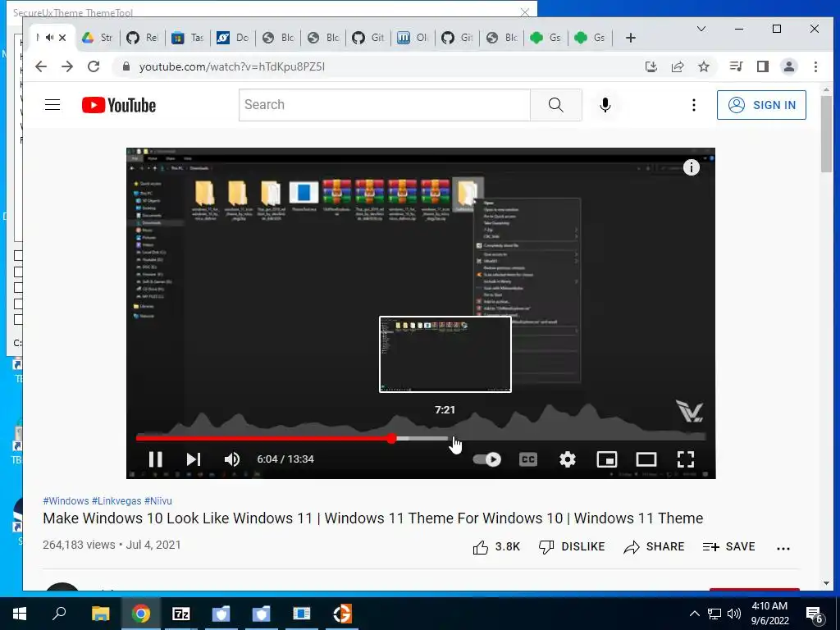The image size is (840, 630).
Task: Switch to the 'Tas' tab
Action: tap(188, 38)
